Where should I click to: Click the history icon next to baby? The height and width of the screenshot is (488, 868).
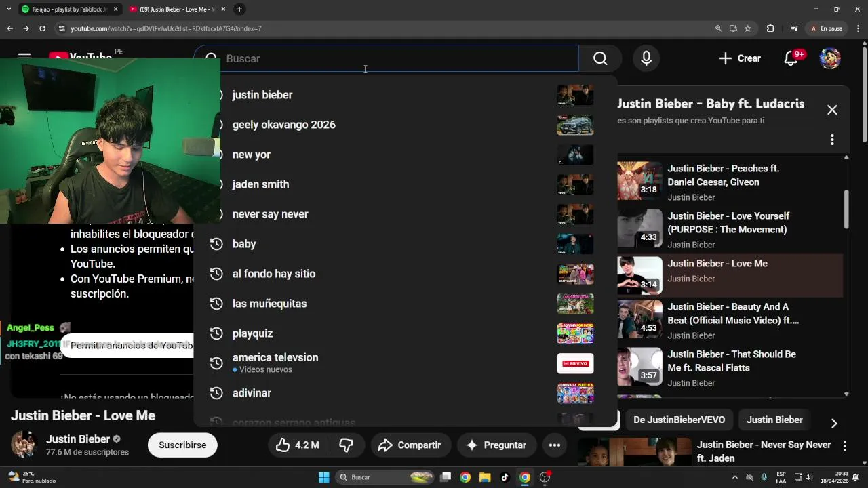[216, 244]
